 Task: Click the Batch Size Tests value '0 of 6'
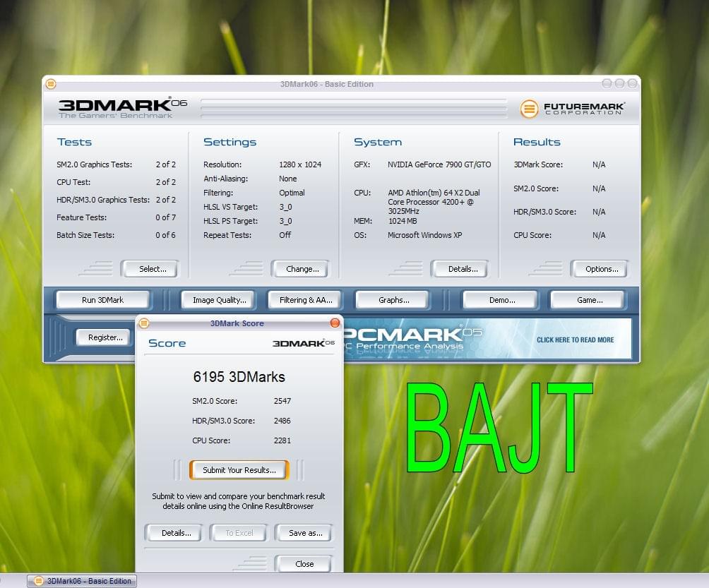165,235
